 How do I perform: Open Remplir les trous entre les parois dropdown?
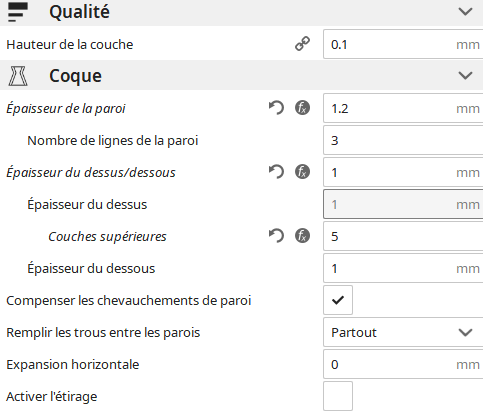[x=403, y=332]
